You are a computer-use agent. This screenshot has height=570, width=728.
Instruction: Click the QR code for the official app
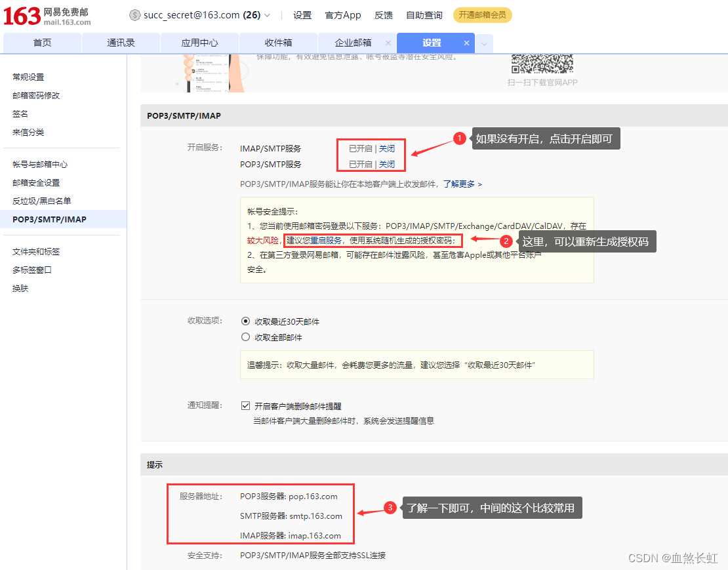tap(542, 64)
